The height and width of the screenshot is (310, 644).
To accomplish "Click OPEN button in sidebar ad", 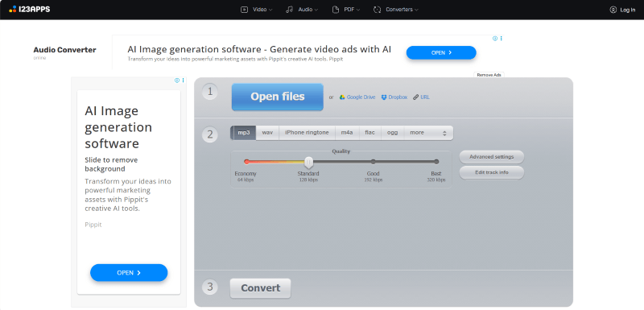I will pyautogui.click(x=129, y=273).
